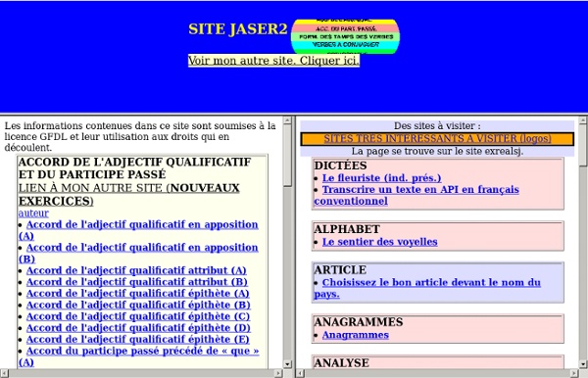Click the striped grammar logo image in header

[x=345, y=36]
